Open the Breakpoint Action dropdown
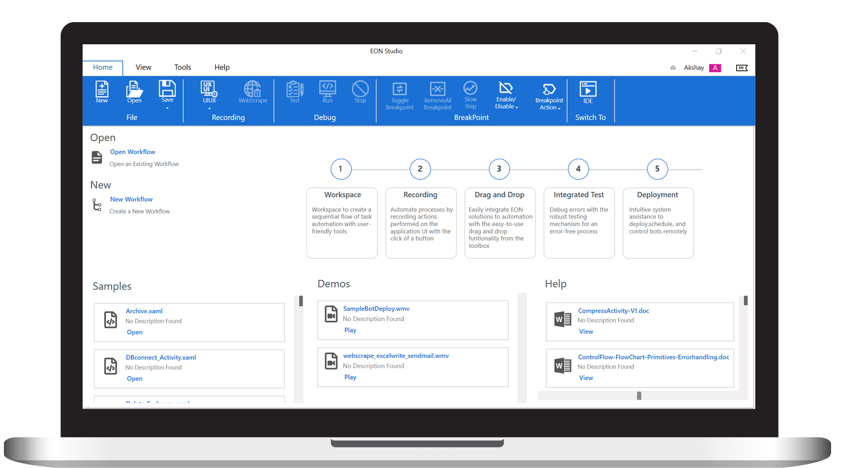Image resolution: width=868 pixels, height=468 pixels. [559, 108]
